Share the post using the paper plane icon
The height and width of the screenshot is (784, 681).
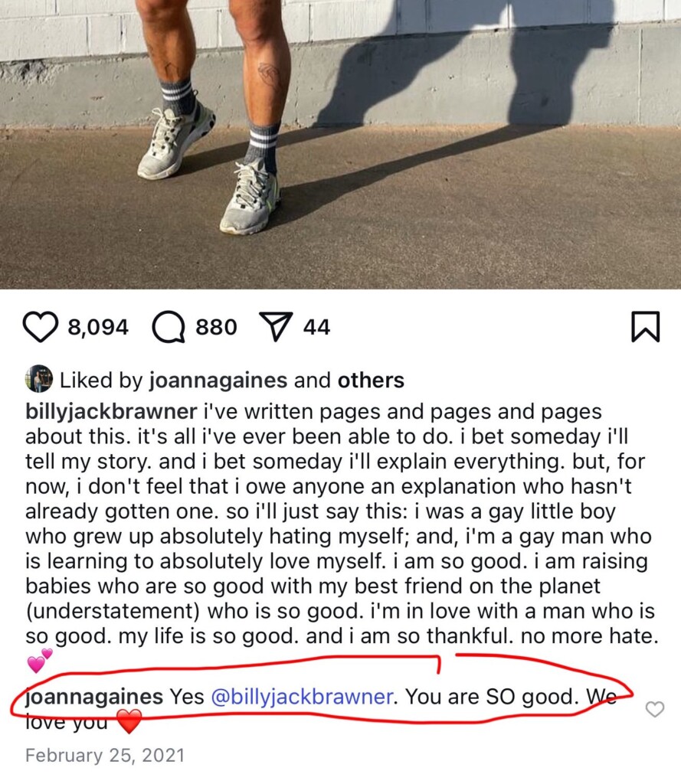[276, 326]
